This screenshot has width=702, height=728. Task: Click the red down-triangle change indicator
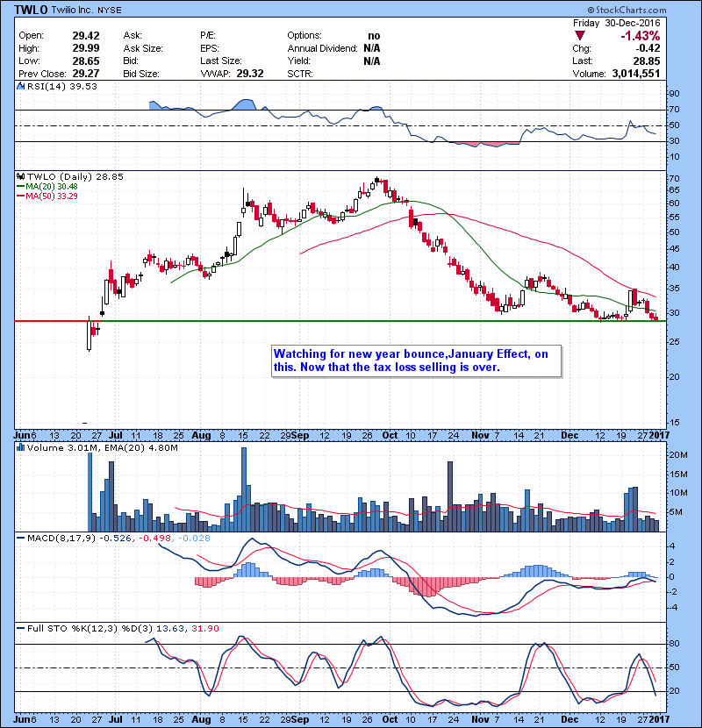click(x=579, y=36)
